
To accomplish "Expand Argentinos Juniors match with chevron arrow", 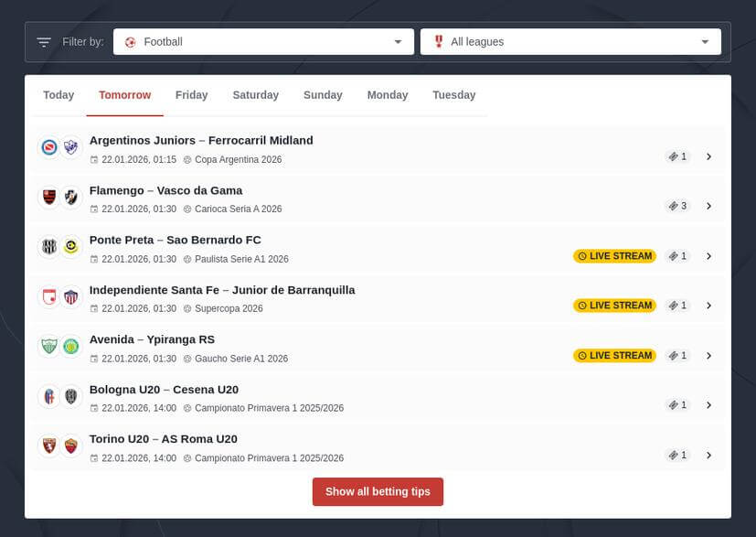I will (x=708, y=156).
